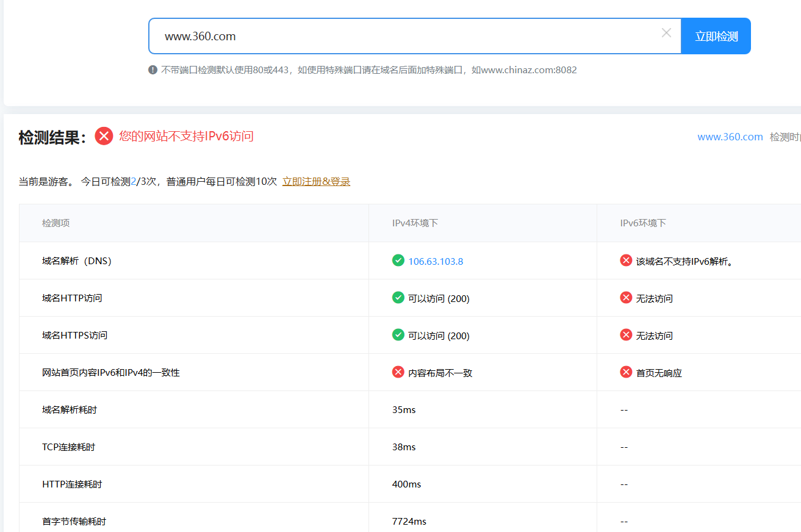Click the red X beside 该域名不支持IPv6解析
This screenshot has height=532, width=801.
(626, 261)
